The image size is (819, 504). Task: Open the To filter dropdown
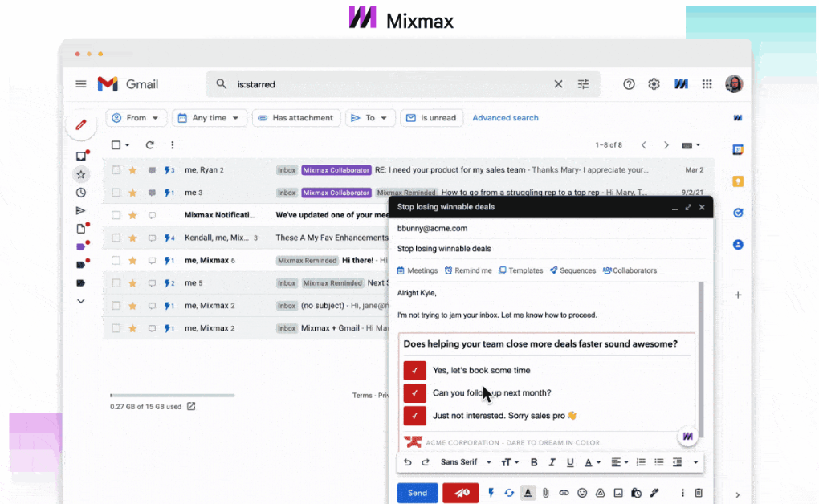370,118
